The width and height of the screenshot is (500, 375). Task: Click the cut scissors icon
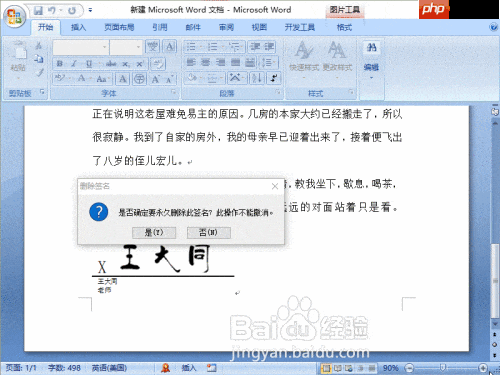click(x=39, y=46)
